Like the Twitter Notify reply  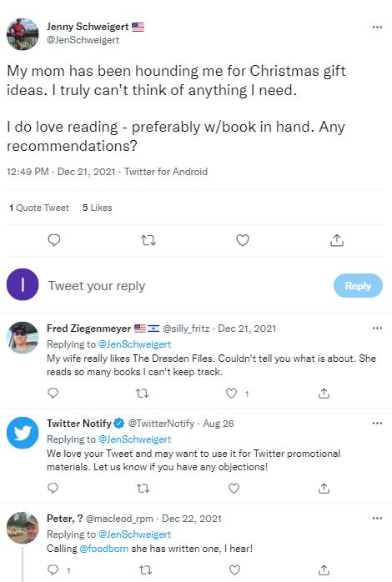click(234, 488)
